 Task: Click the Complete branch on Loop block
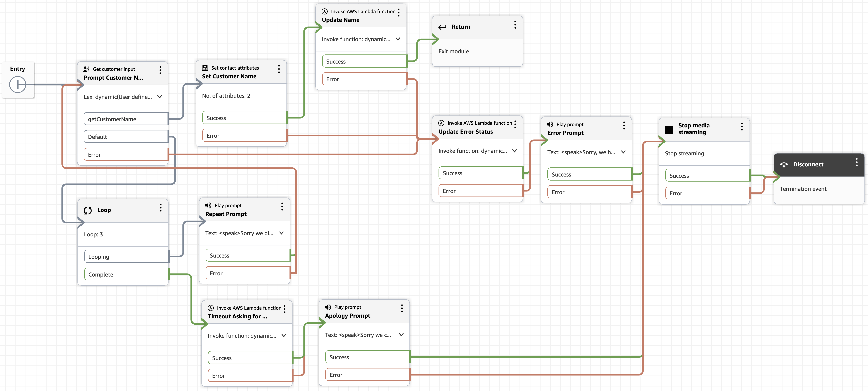[126, 274]
